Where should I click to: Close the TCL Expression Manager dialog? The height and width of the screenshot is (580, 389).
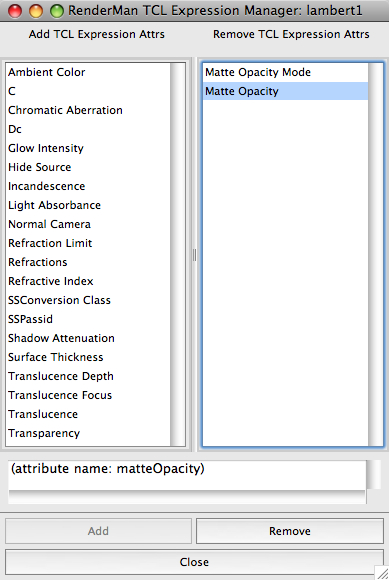click(194, 562)
